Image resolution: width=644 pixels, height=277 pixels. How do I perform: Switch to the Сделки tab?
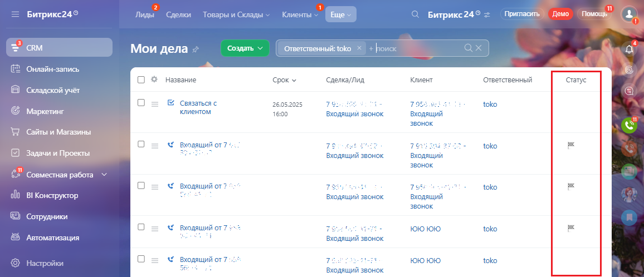tap(179, 14)
